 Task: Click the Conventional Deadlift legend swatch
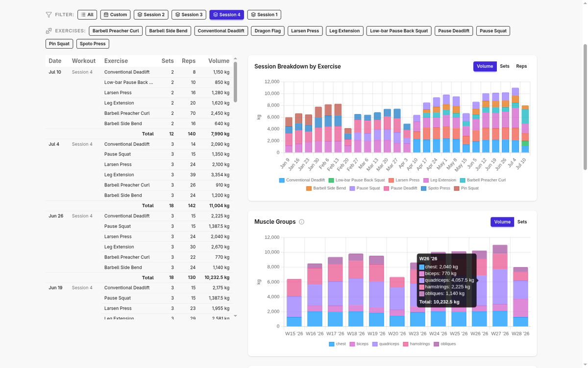[282, 181]
